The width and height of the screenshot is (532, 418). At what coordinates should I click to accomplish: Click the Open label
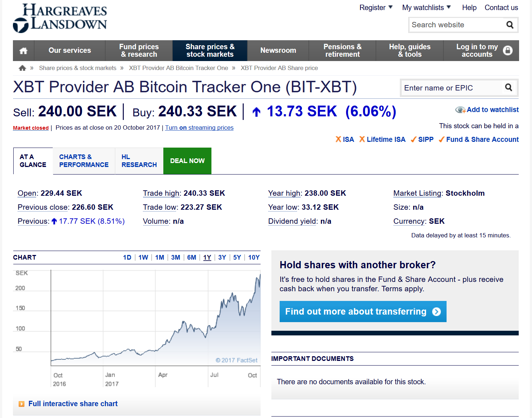point(28,193)
